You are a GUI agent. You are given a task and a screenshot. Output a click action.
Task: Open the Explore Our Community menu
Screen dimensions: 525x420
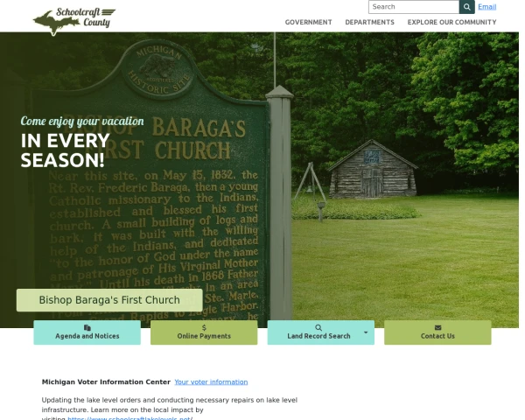451,22
